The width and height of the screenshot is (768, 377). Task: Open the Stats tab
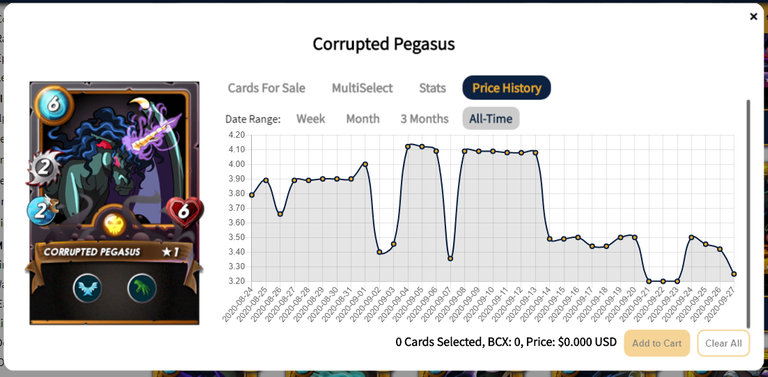point(432,88)
